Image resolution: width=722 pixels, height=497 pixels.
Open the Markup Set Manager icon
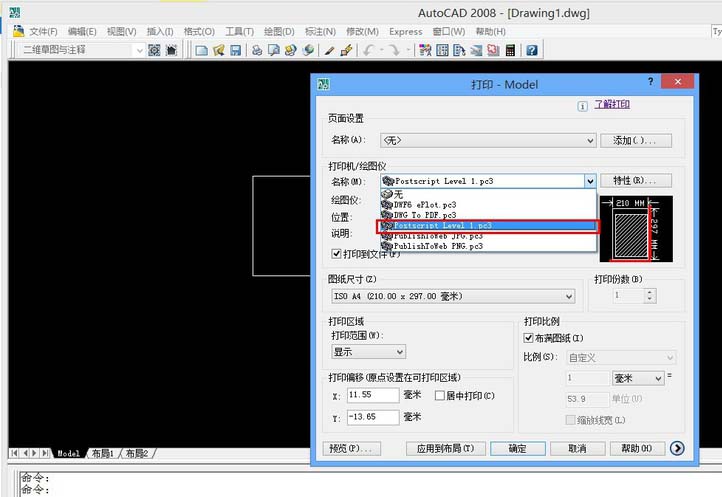point(493,50)
